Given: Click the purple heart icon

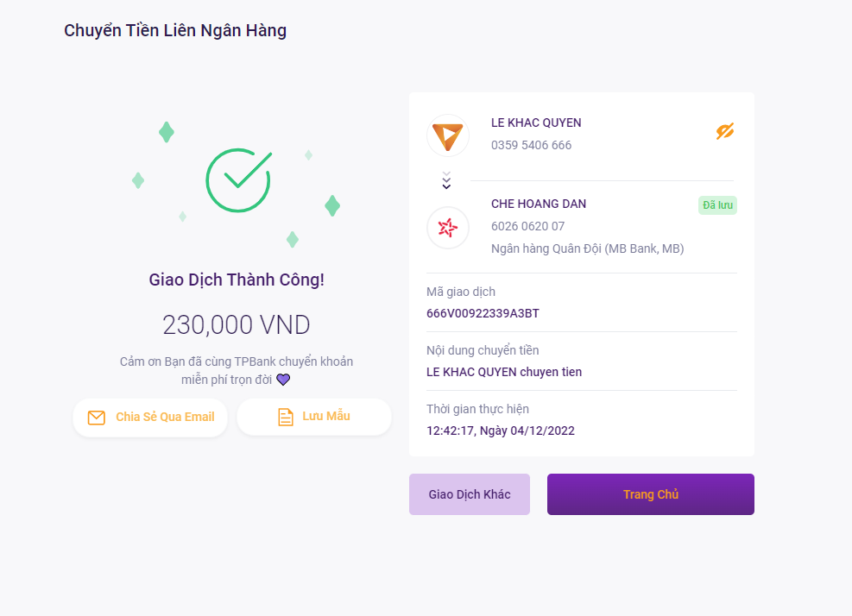Looking at the screenshot, I should tap(283, 379).
